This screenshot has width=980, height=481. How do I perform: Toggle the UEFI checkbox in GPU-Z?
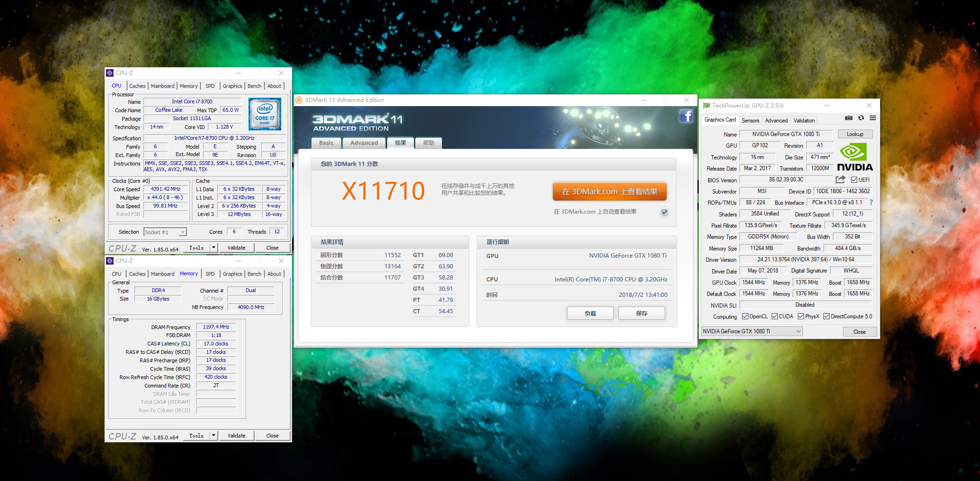point(854,180)
